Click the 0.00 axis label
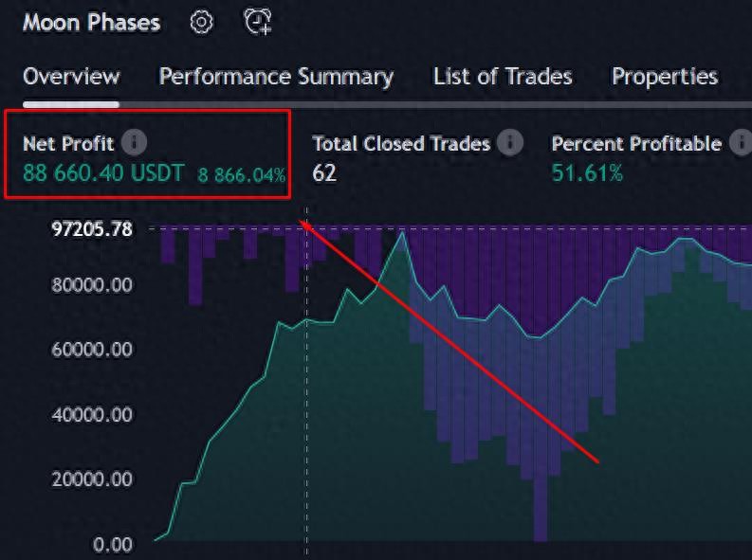The height and width of the screenshot is (560, 752). [112, 544]
